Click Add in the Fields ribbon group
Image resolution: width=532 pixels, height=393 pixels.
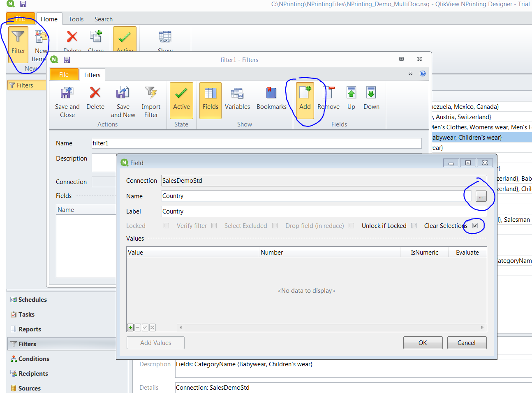coord(305,101)
